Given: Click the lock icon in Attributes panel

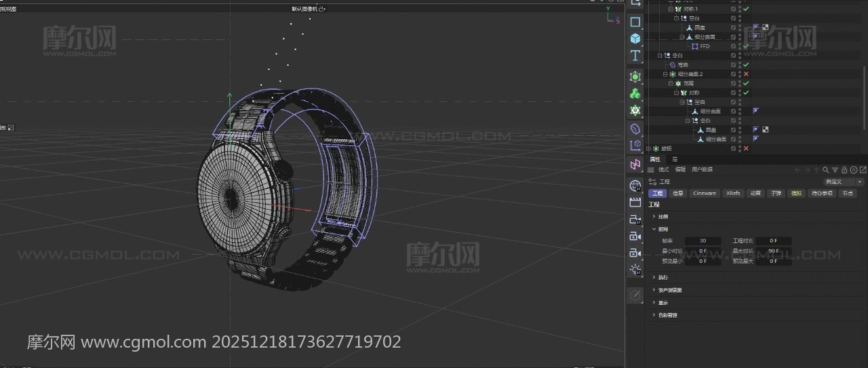Looking at the screenshot, I should pyautogui.click(x=844, y=170).
